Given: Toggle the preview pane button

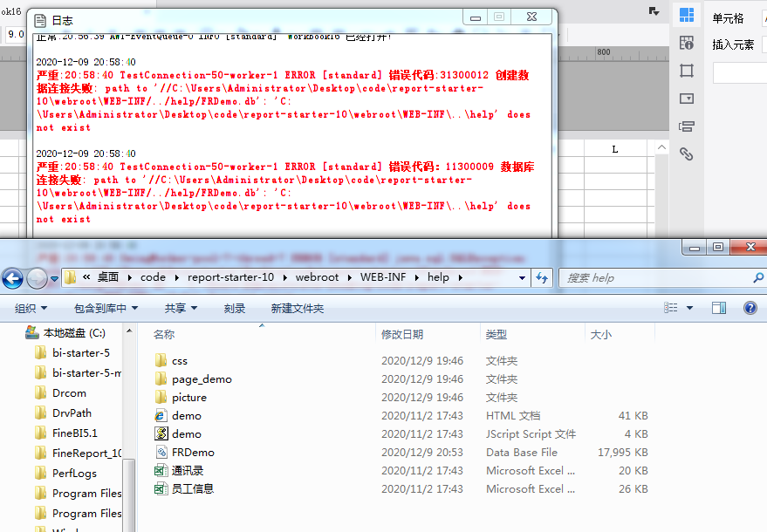Looking at the screenshot, I should 719,308.
